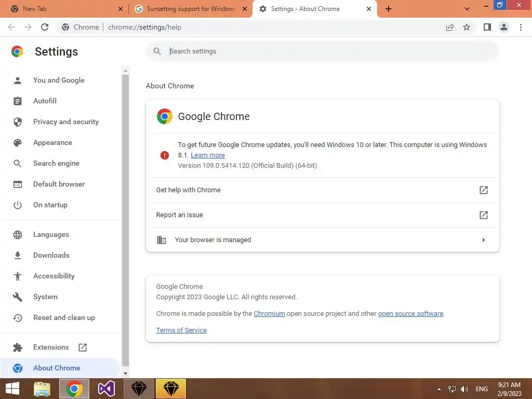This screenshot has height=399, width=532.
Task: Click the sidebar scrollbar thumb
Action: pos(126,220)
